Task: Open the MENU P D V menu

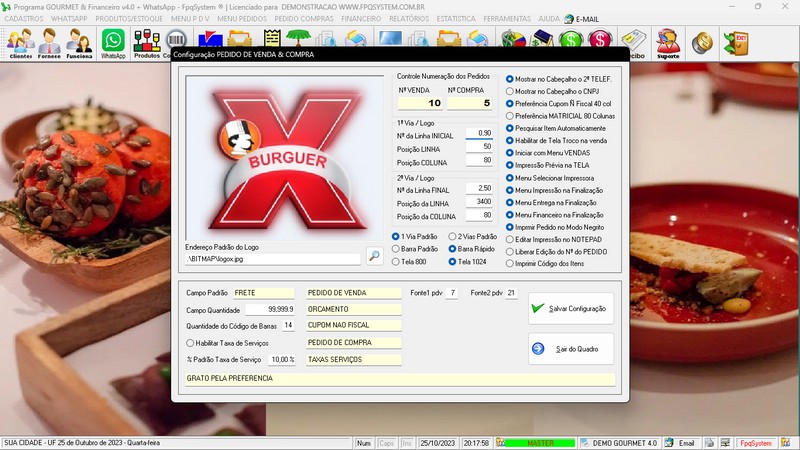Action: [190, 18]
